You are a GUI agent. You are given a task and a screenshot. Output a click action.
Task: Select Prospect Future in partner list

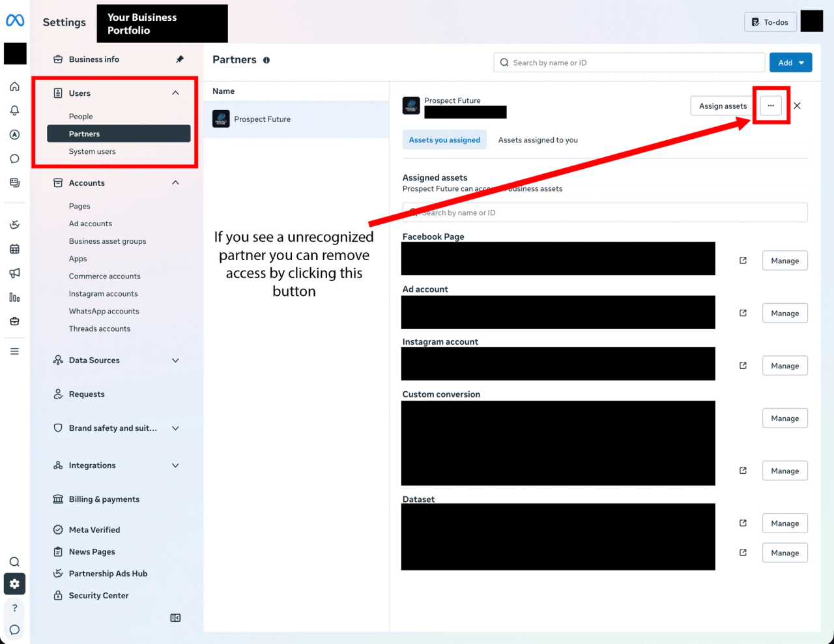tap(296, 119)
